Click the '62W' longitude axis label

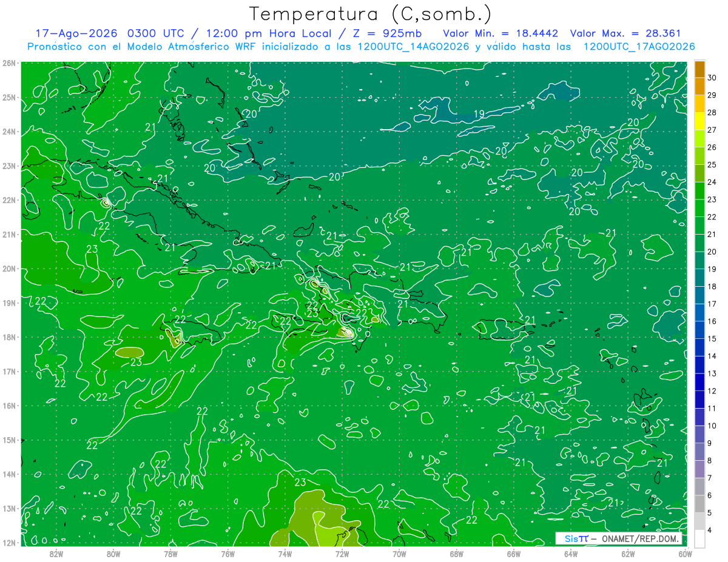(628, 553)
